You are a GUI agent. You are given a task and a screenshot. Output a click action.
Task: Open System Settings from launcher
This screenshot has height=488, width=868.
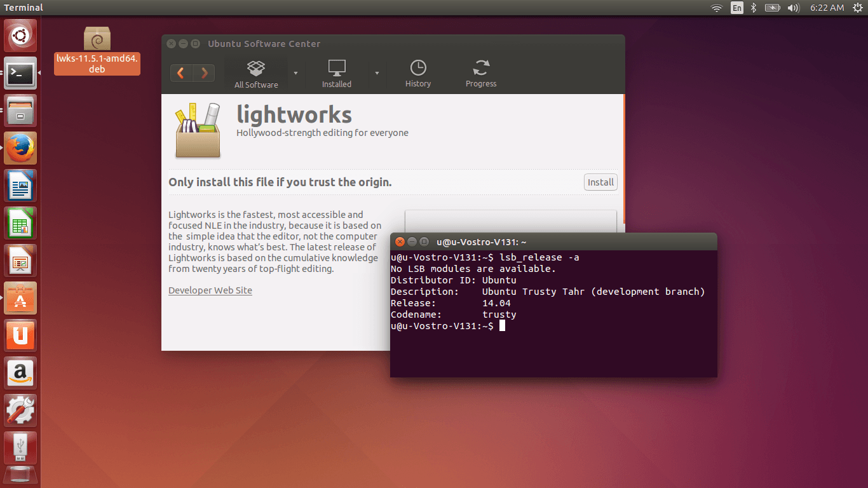(20, 410)
